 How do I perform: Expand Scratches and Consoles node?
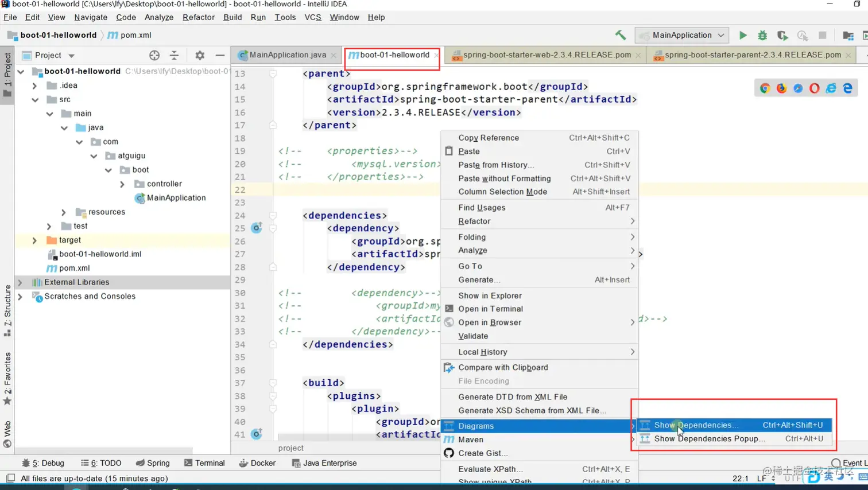click(20, 296)
